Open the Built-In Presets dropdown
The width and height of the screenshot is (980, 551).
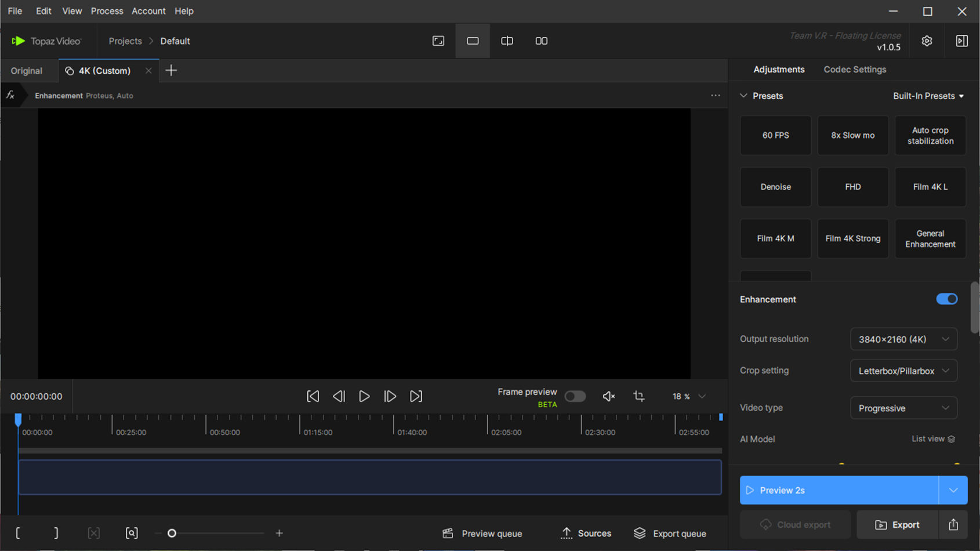928,96
